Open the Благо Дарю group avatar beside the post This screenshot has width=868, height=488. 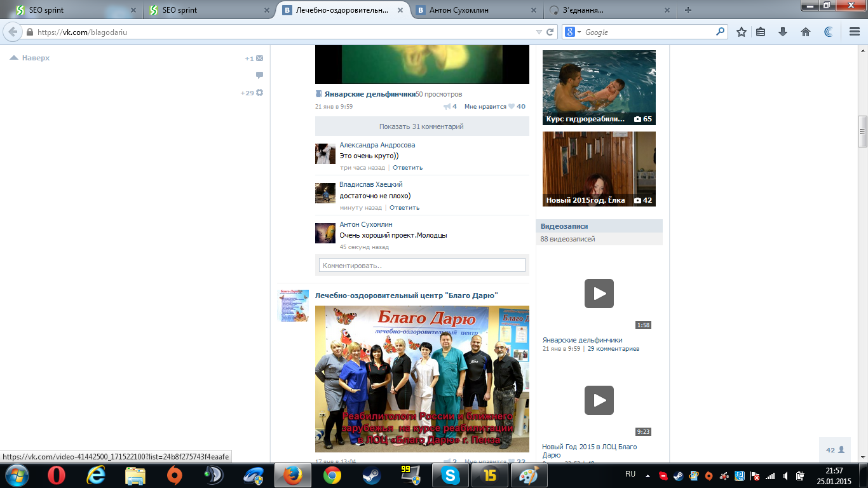click(294, 306)
